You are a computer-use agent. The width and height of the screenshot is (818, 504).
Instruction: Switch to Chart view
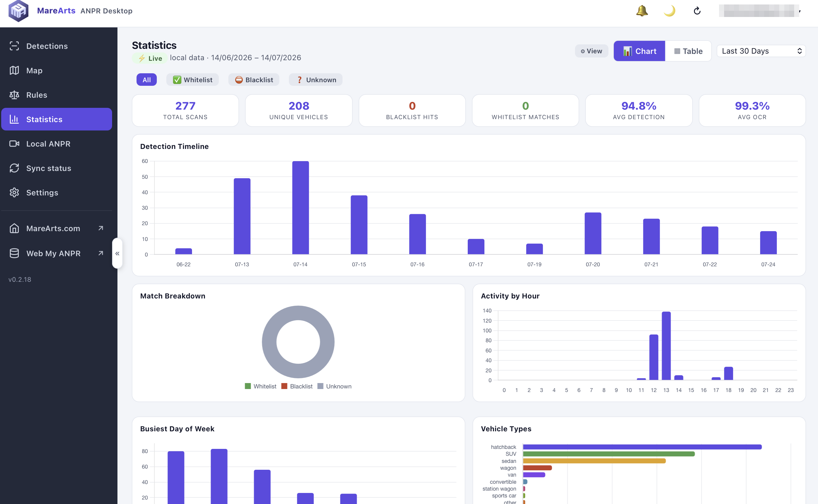(x=639, y=51)
